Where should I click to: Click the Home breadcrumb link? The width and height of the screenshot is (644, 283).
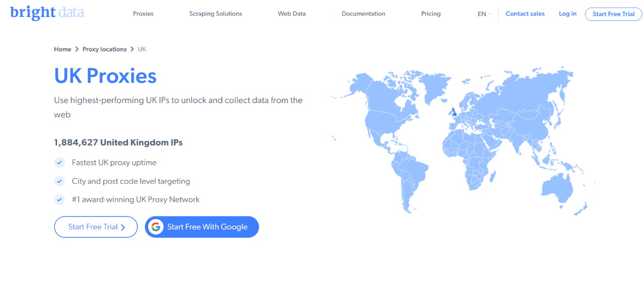pos(62,49)
